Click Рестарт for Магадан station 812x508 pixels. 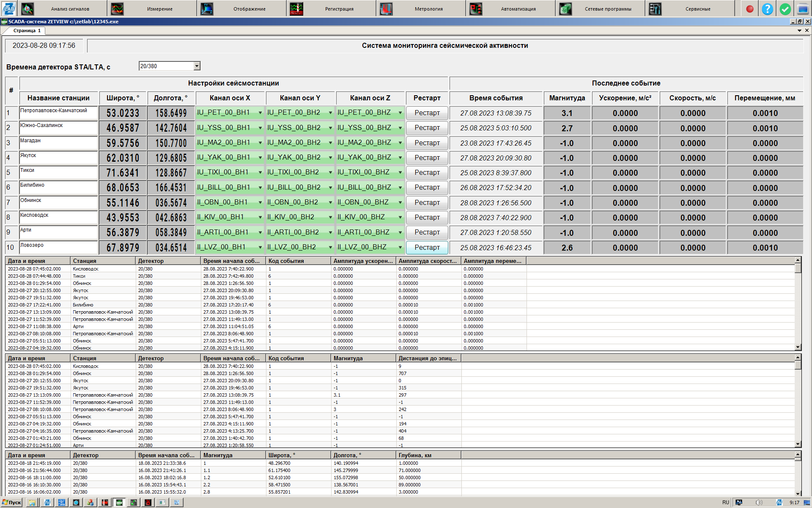coord(427,143)
